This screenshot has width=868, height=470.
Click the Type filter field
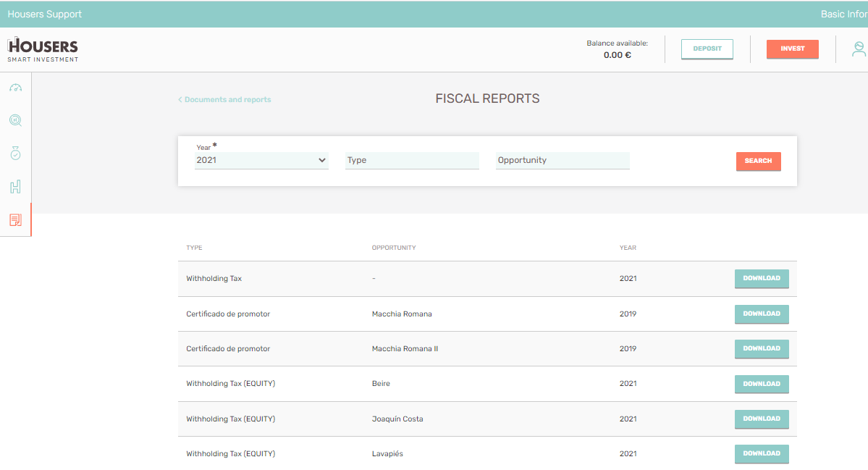click(412, 161)
